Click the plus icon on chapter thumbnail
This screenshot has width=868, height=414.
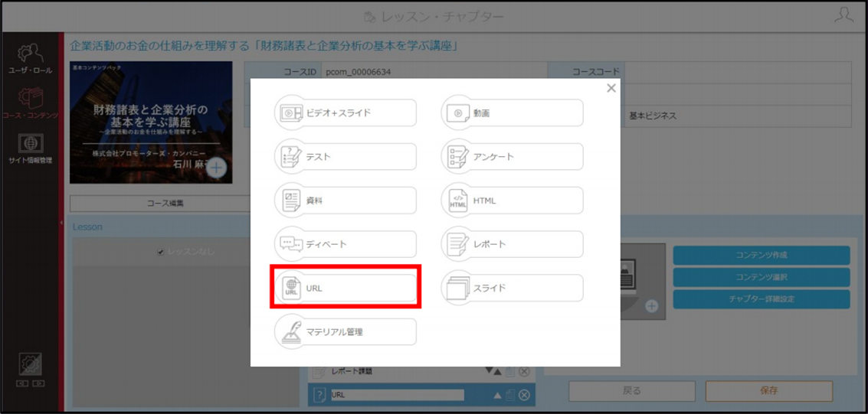click(652, 307)
